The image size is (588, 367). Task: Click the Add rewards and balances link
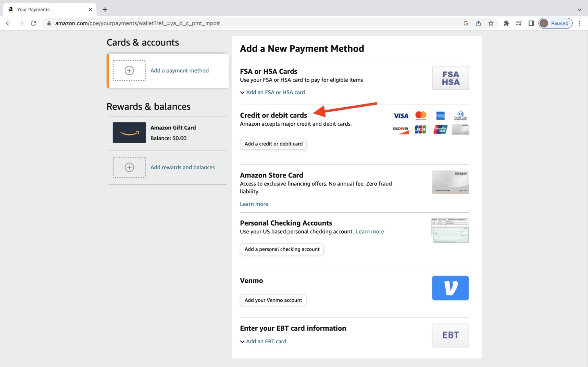point(182,167)
